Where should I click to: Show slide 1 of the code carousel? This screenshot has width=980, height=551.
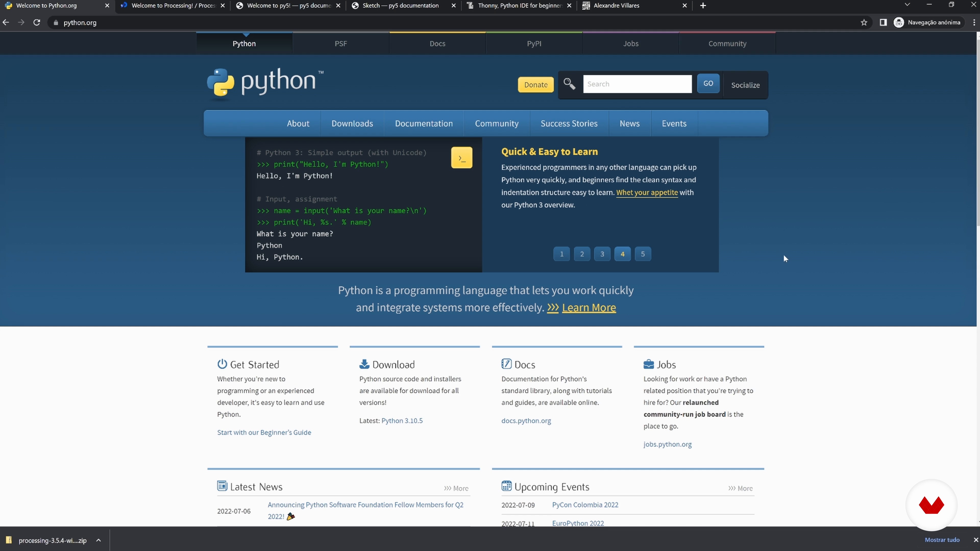[561, 254]
